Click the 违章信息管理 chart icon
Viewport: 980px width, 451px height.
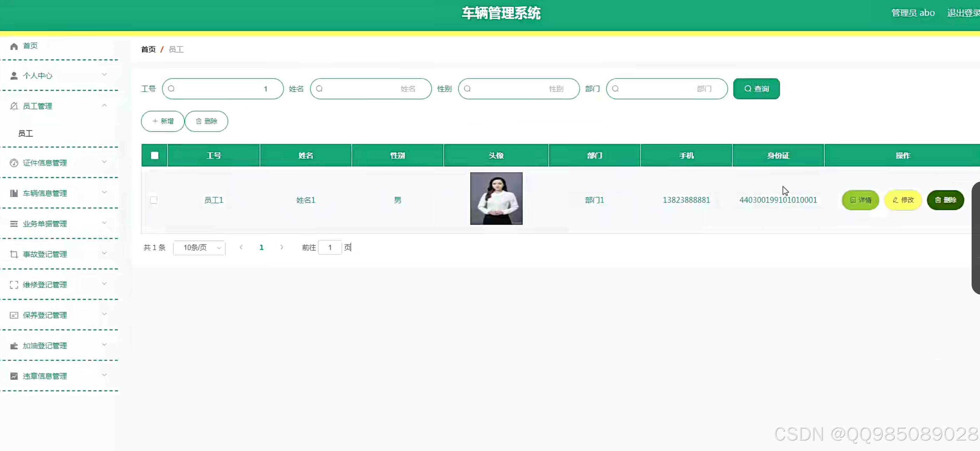tap(14, 376)
